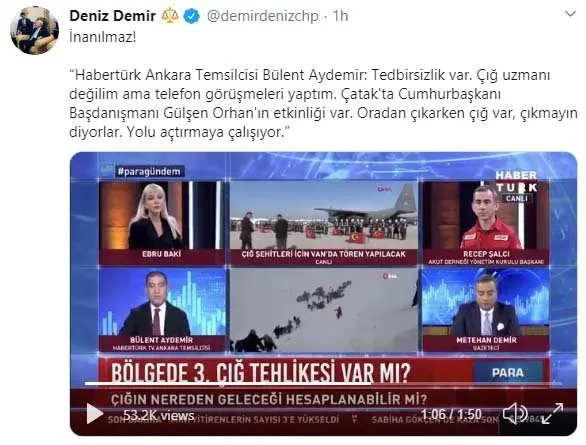Screen dimensions: 586x445
Task: Click the scales emoji next to name
Action: click(170, 16)
